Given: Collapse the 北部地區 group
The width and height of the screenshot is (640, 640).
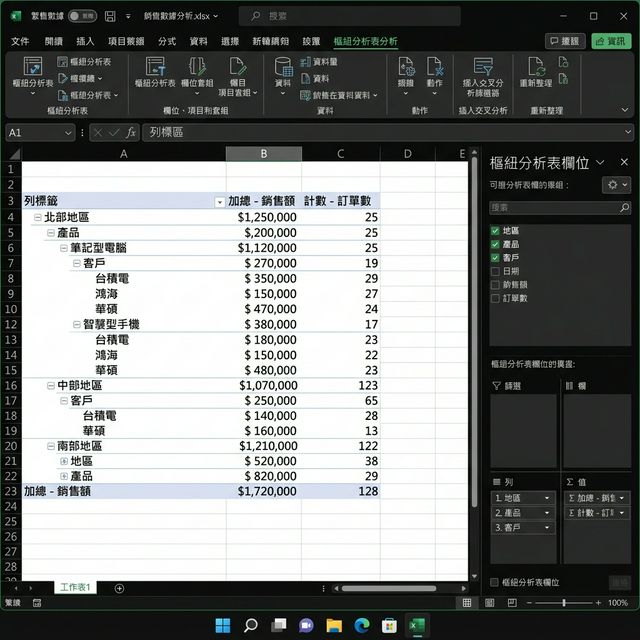Looking at the screenshot, I should click(38, 217).
